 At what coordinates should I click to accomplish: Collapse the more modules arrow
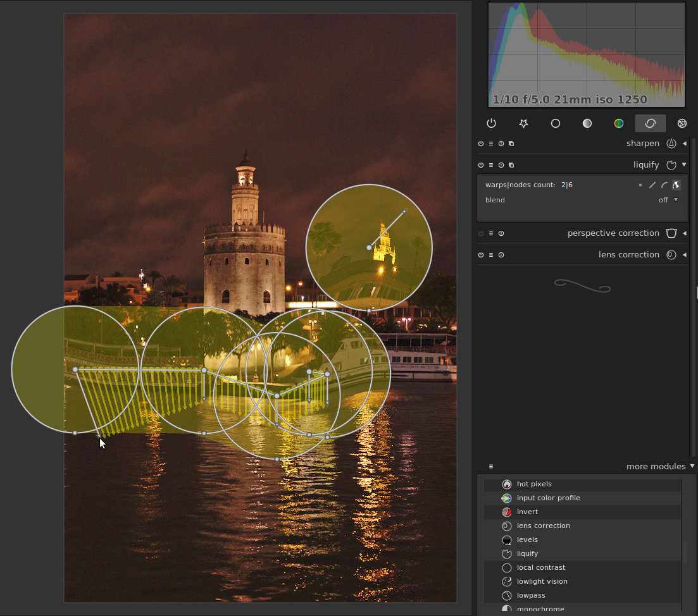coord(692,466)
